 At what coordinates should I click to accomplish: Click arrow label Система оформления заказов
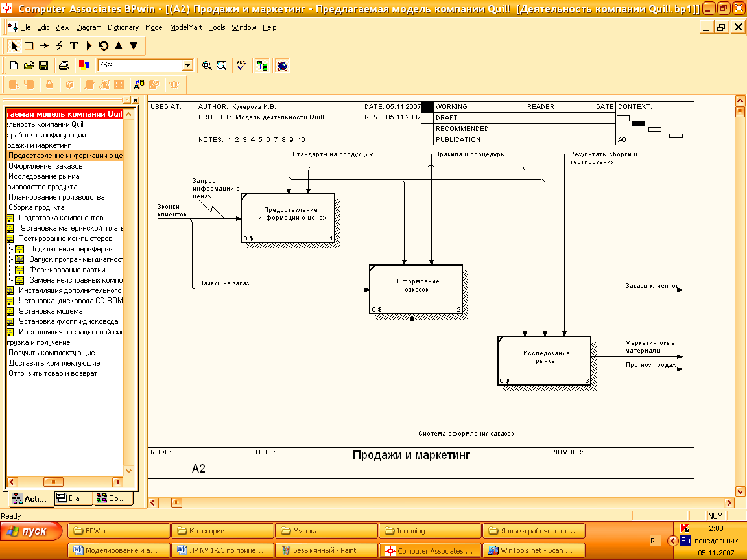point(466,434)
